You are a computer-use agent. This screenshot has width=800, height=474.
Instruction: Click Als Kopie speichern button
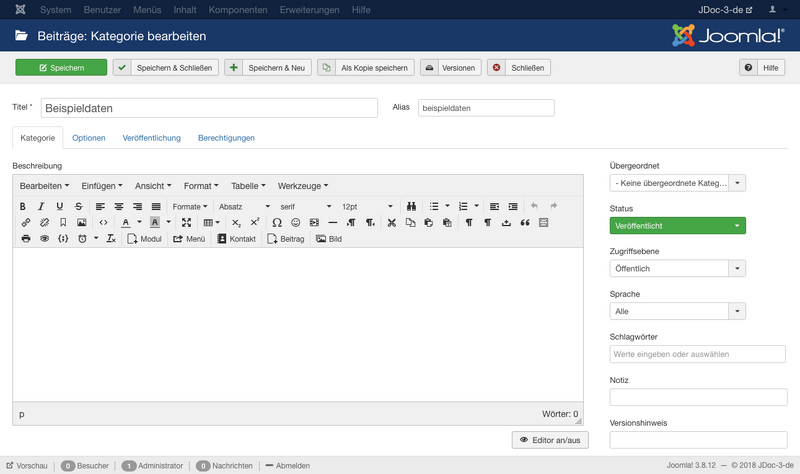click(x=366, y=67)
